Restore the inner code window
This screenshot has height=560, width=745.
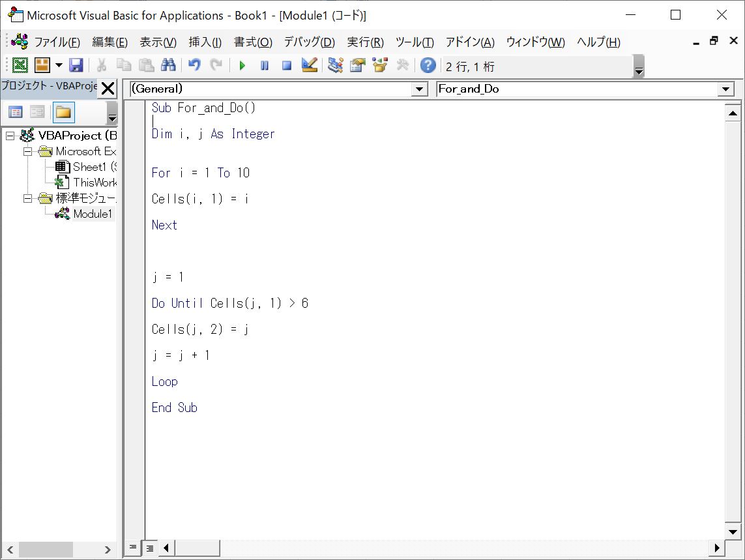point(714,41)
